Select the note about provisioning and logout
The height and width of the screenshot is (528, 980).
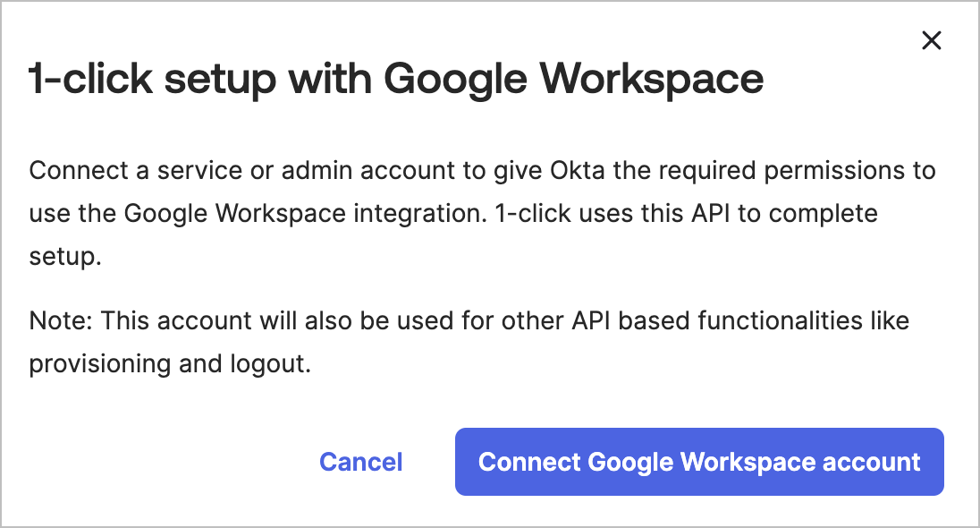[x=469, y=342]
